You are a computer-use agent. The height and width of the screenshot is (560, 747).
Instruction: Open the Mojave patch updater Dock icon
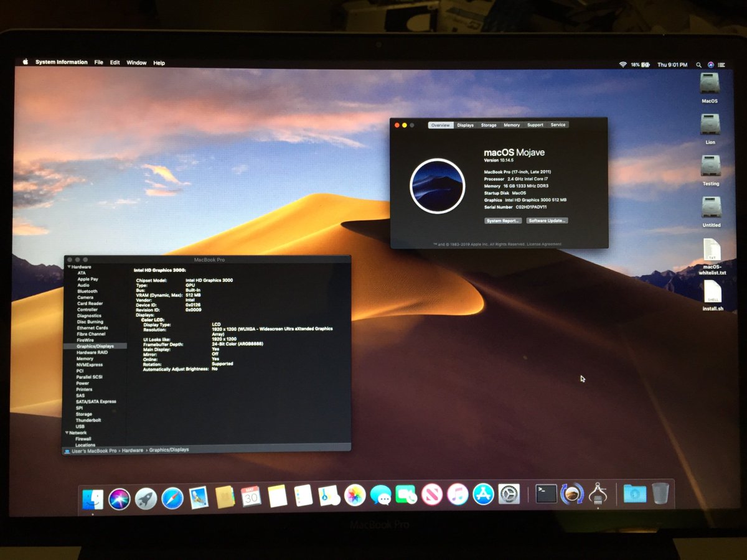click(x=572, y=493)
